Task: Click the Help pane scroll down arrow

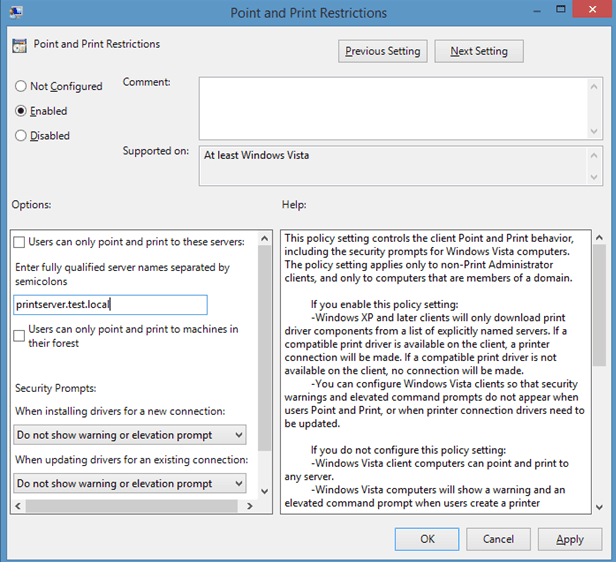Action: [600, 507]
